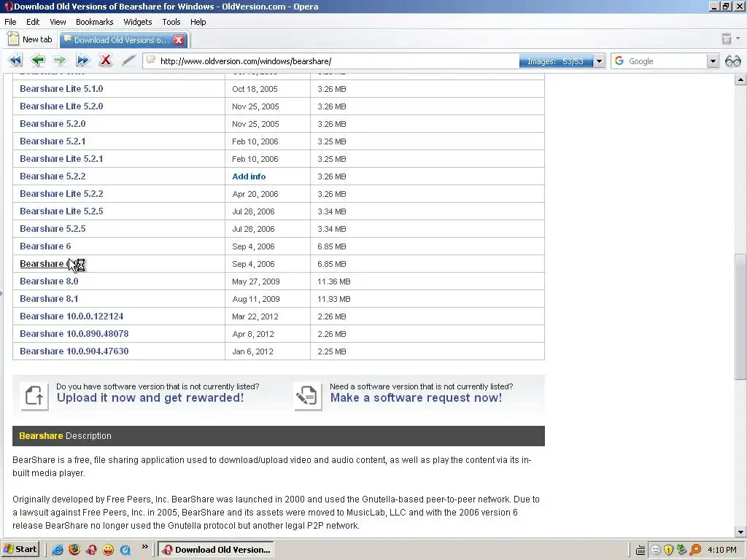Expand the tab bar options arrow
This screenshot has width=747, height=560.
[x=738, y=38]
